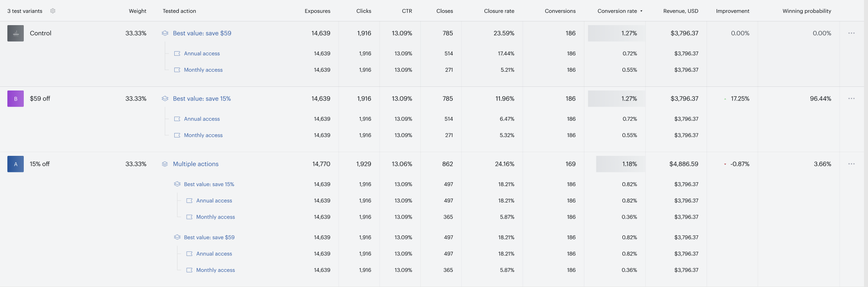Click the Control variant thumbnail icon
The image size is (868, 287).
click(x=16, y=33)
